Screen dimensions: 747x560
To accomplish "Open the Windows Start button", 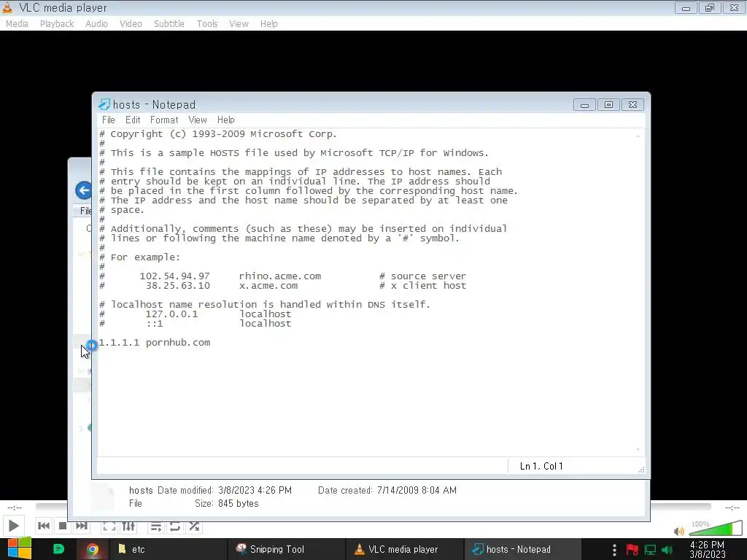I will pos(19,549).
